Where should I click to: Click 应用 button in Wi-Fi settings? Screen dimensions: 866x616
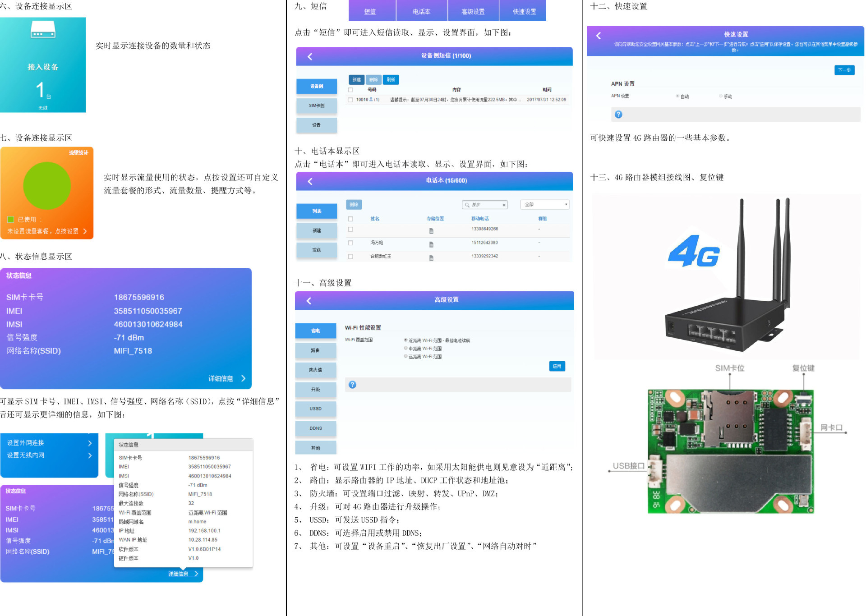pos(557,366)
